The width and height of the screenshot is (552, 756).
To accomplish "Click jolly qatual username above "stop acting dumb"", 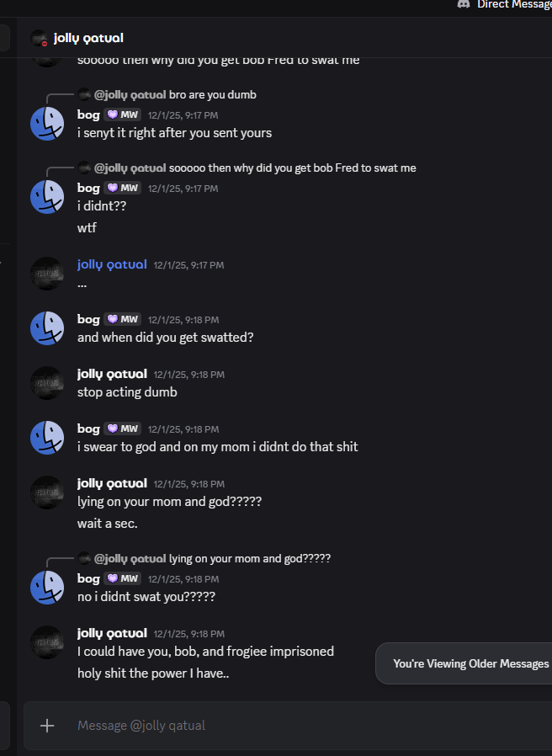I will [x=112, y=374].
